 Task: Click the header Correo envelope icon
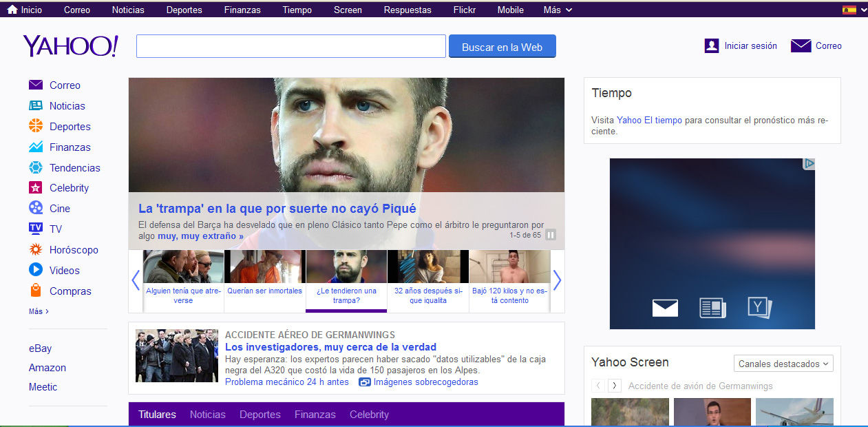801,46
